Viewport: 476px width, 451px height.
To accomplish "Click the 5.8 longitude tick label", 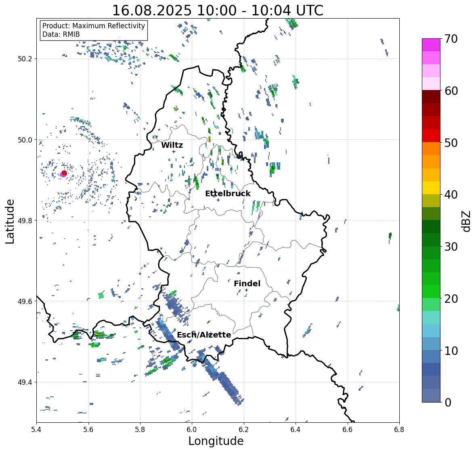I will coord(140,430).
